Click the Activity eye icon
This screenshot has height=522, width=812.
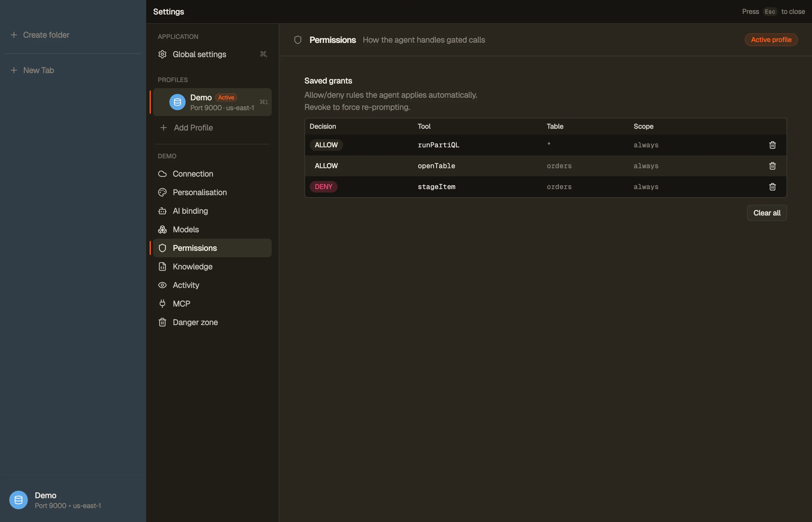162,285
